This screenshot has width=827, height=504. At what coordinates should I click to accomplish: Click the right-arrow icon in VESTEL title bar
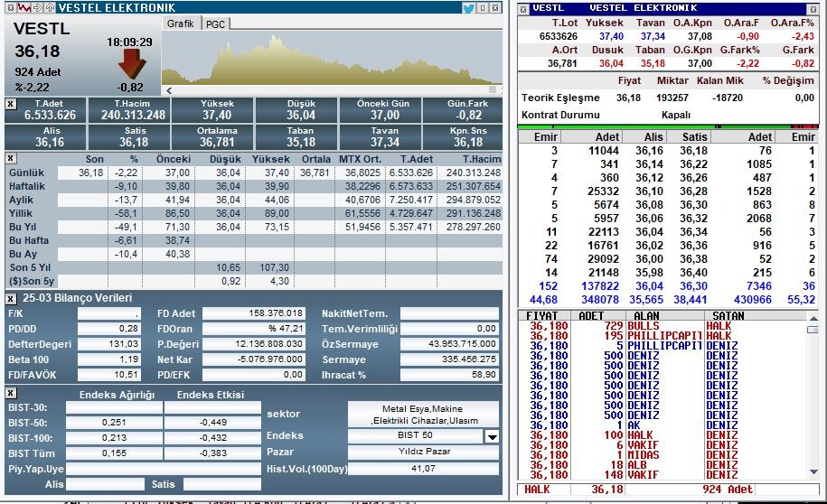[37, 8]
